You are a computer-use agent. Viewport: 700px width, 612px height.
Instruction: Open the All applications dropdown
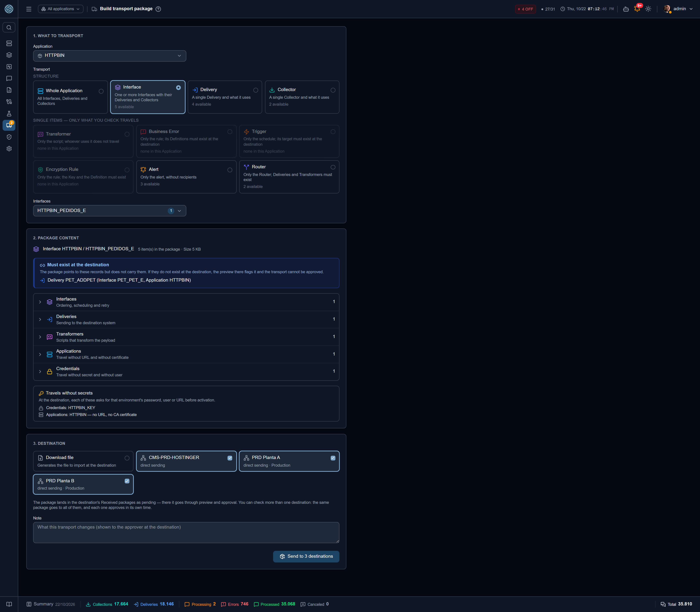tap(61, 9)
